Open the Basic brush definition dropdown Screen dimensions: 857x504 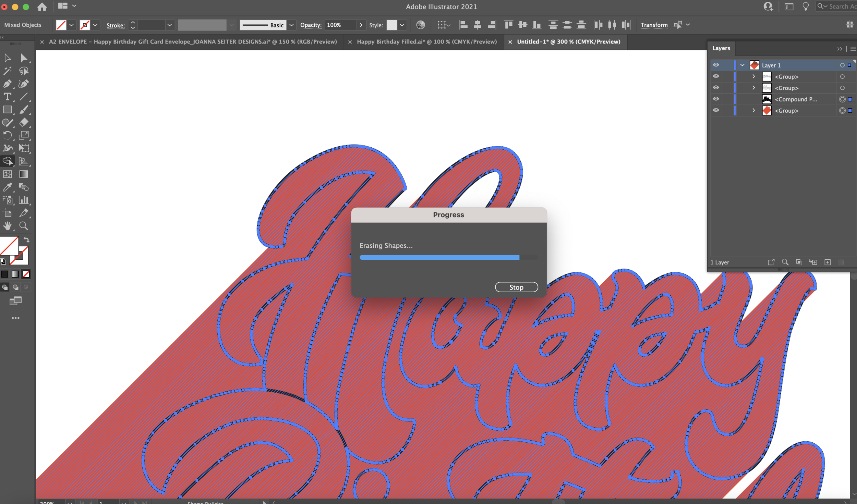(291, 25)
